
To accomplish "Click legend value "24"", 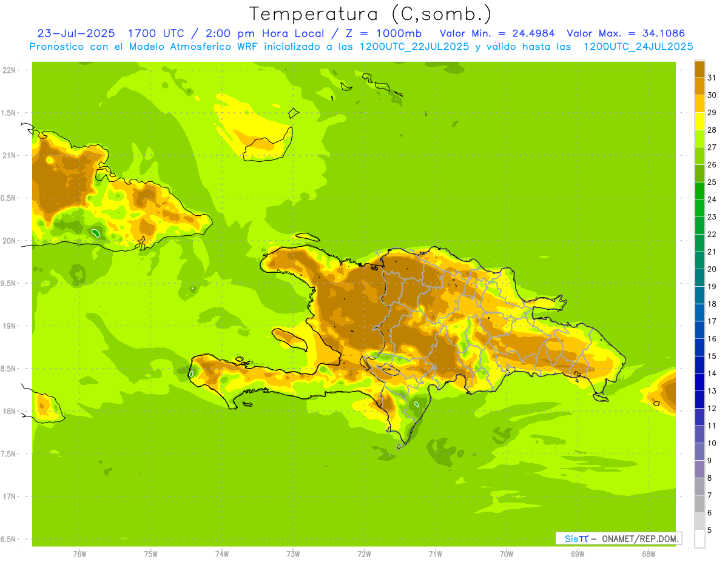I will pos(712,199).
